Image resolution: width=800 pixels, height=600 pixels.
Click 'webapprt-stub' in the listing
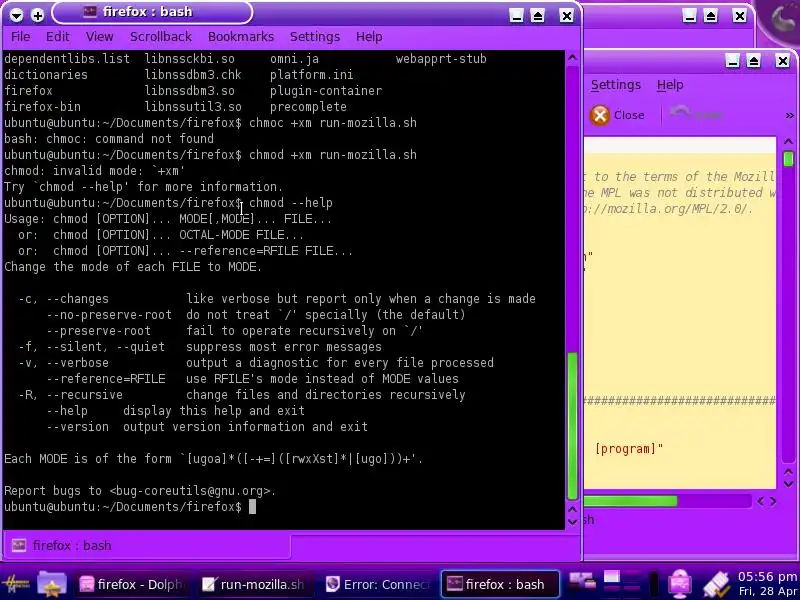point(441,59)
